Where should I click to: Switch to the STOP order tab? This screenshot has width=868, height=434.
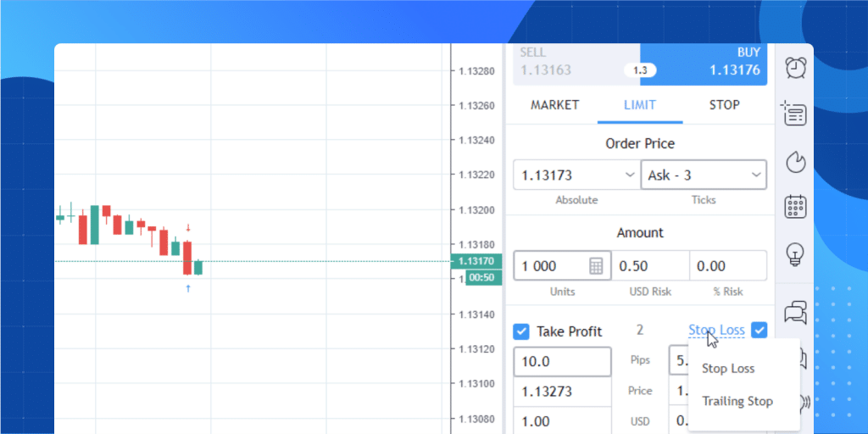click(724, 105)
